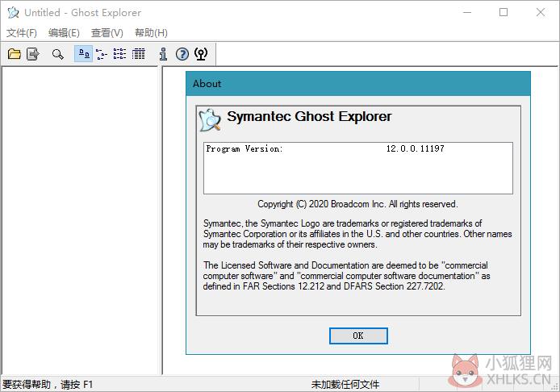
Task: Switch to large icons view
Action: [84, 54]
